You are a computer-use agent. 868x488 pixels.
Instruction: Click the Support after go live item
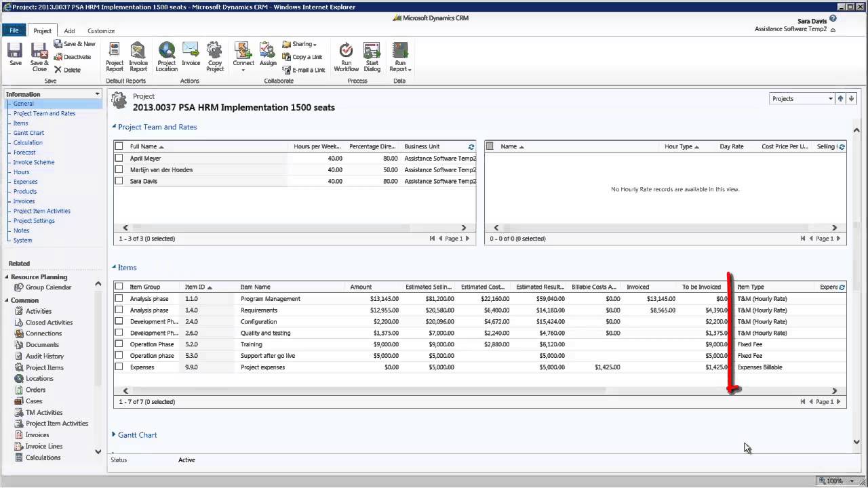[x=268, y=356]
